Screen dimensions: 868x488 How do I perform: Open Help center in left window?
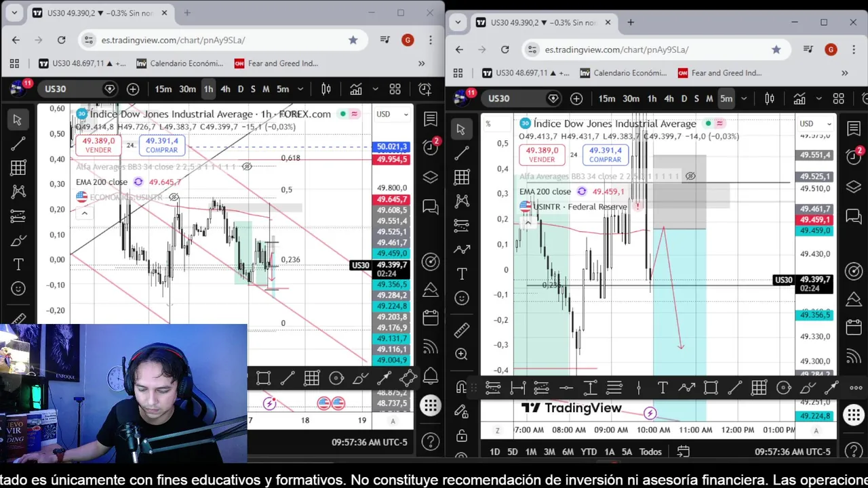[x=430, y=442]
